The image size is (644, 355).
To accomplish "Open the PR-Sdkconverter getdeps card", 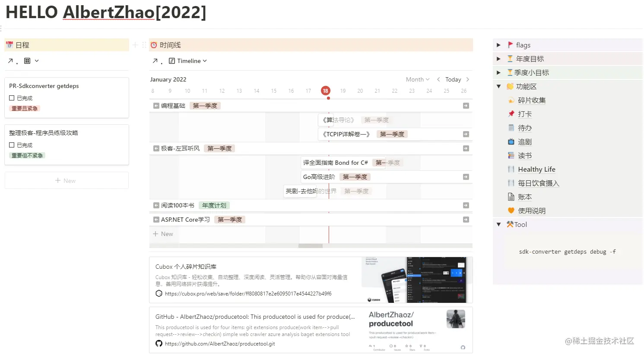I will point(67,97).
